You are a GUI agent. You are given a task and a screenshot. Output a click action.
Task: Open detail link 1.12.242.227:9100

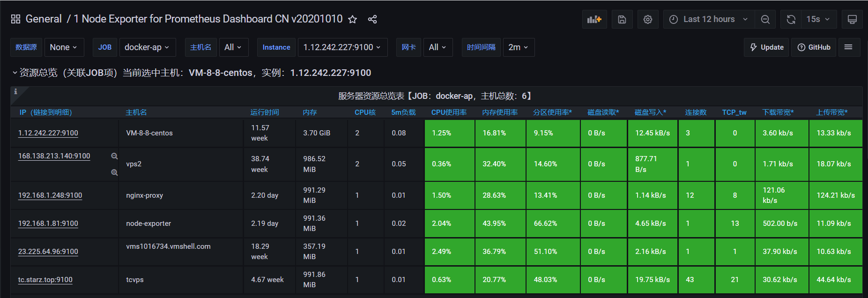click(48, 133)
